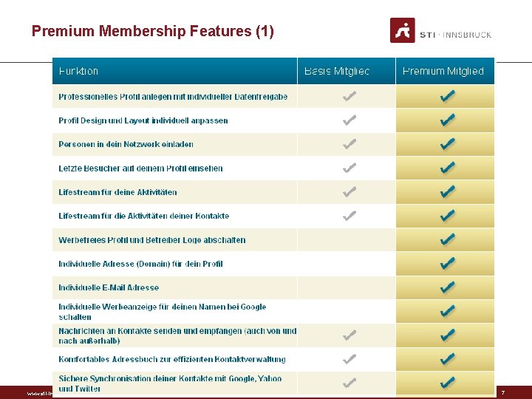532x399 pixels.
Task: Click the Basis checkmark for Letzte Besucher row
Action: pyautogui.click(x=349, y=168)
